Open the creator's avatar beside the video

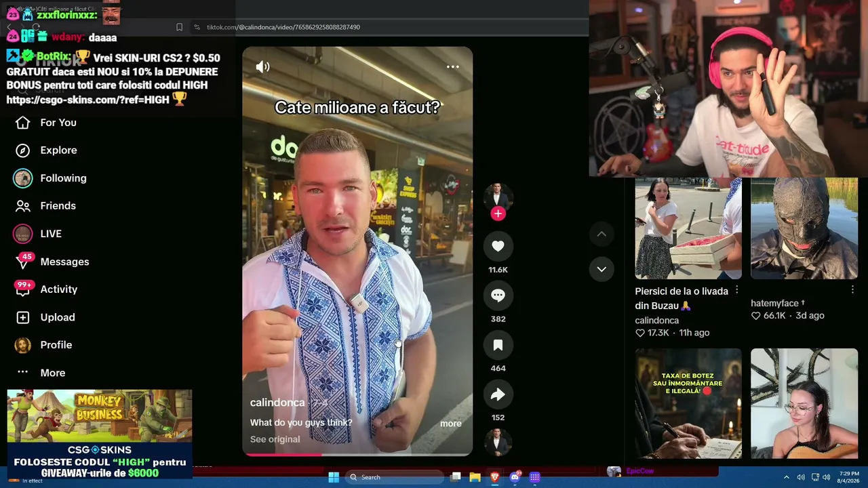(x=498, y=196)
